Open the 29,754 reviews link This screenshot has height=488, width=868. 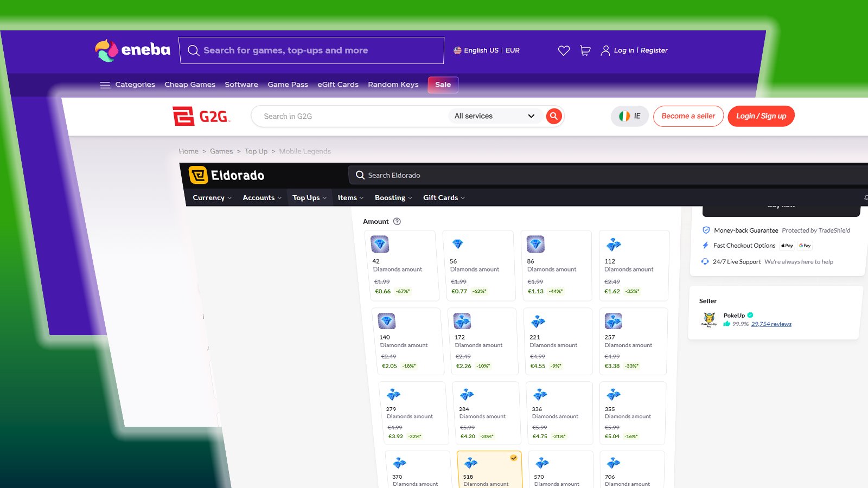tap(771, 324)
